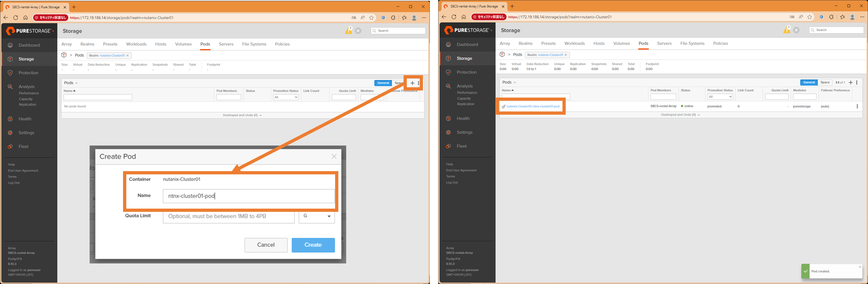Open the nutanix-Cluster01::ntnx-cluster01-pod link
The width and height of the screenshot is (868, 284).
(533, 106)
